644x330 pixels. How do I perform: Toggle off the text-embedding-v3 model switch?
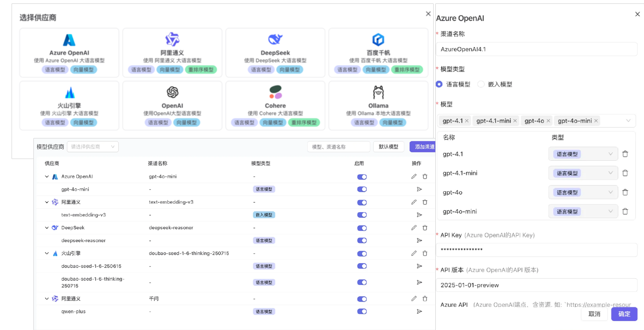pos(362,215)
